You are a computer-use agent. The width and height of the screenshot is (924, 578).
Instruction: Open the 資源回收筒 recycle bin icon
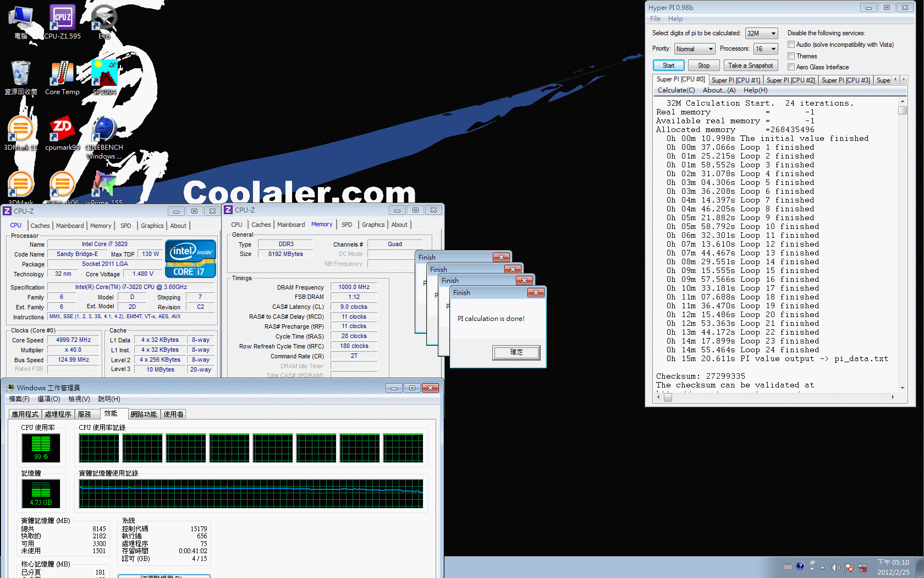[21, 78]
